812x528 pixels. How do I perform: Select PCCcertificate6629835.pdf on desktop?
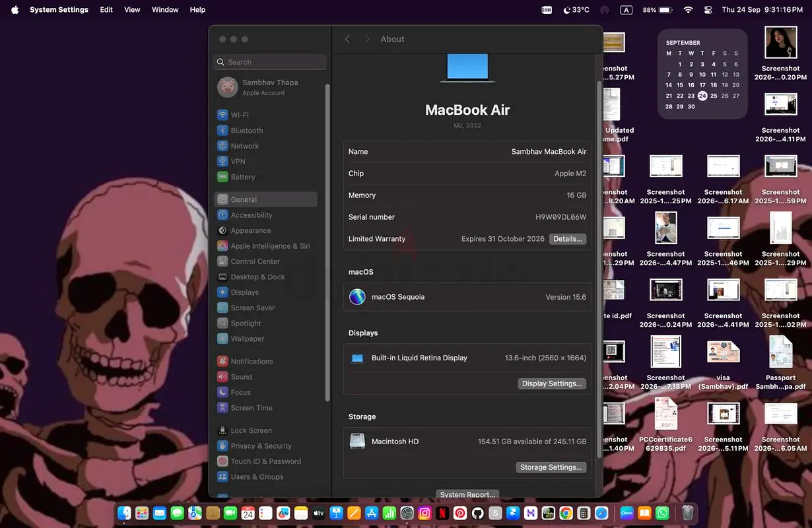click(665, 425)
